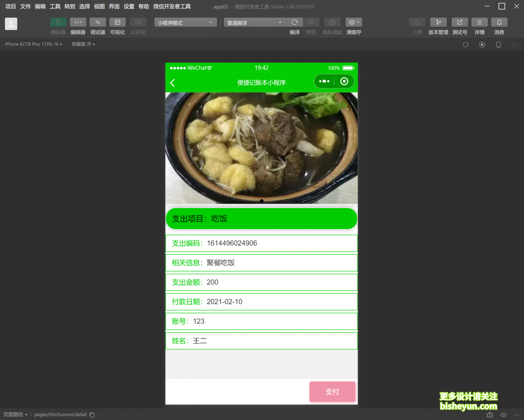The height and width of the screenshot is (420, 524).
Task: Open the messages bell icon
Action: tap(499, 22)
